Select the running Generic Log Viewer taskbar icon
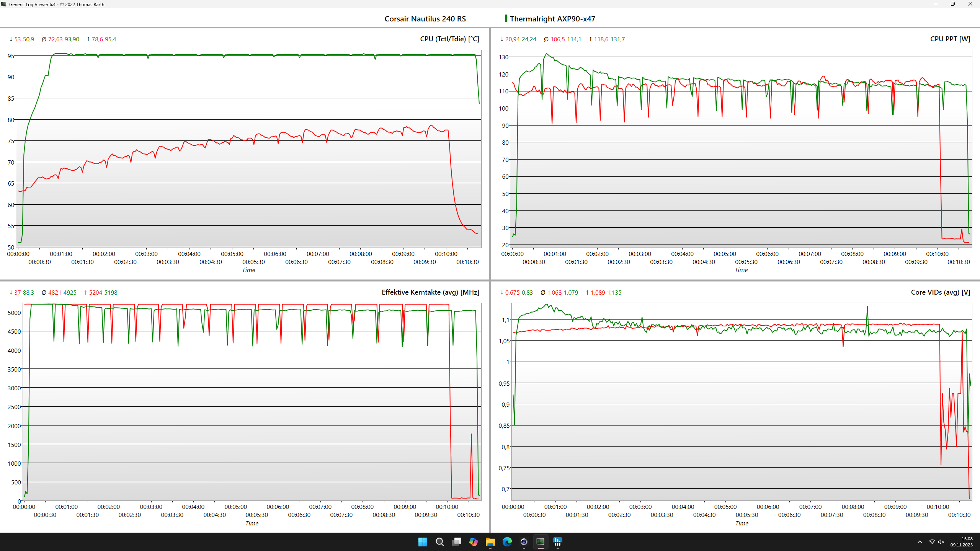The width and height of the screenshot is (980, 551). click(x=541, y=542)
